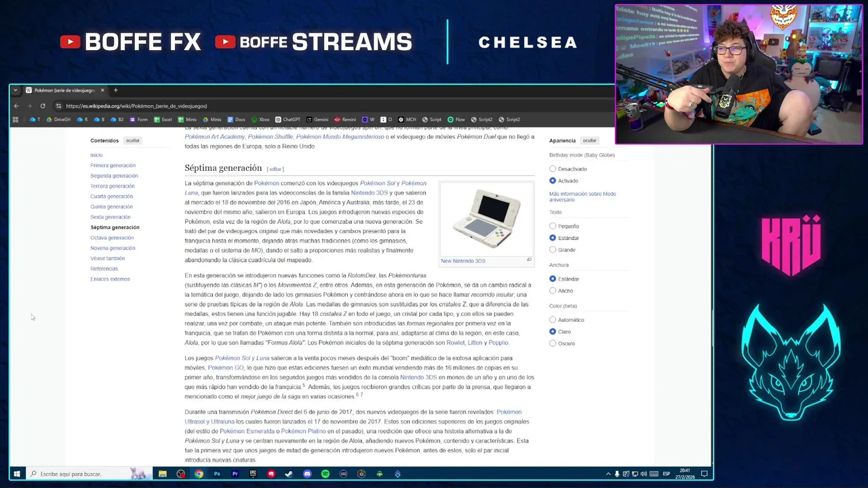Open Discord from the taskbar
Viewport: 868px width, 488px height.
[307, 474]
